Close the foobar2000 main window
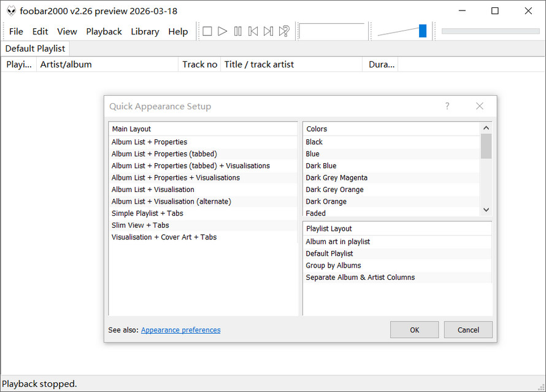546x392 pixels. tap(528, 11)
